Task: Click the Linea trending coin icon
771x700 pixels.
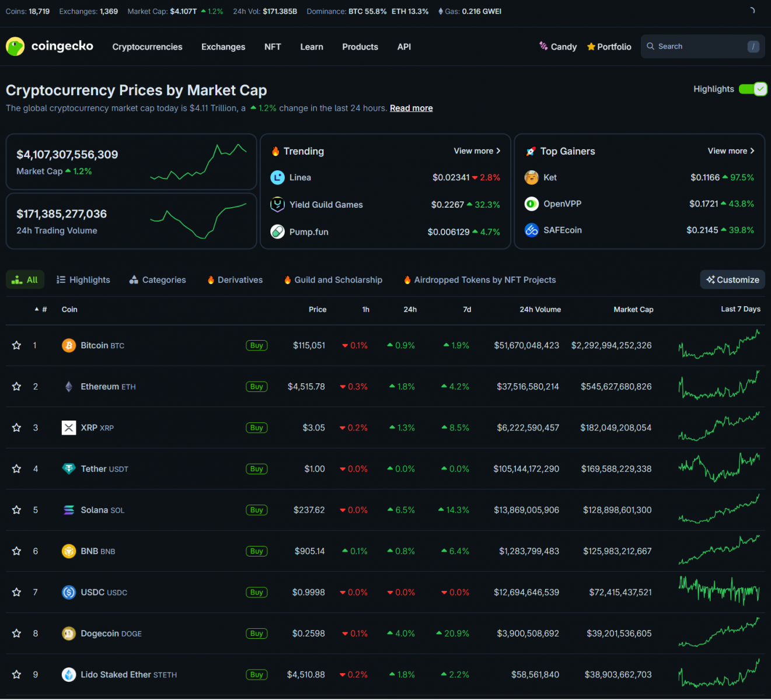Action: click(x=277, y=177)
